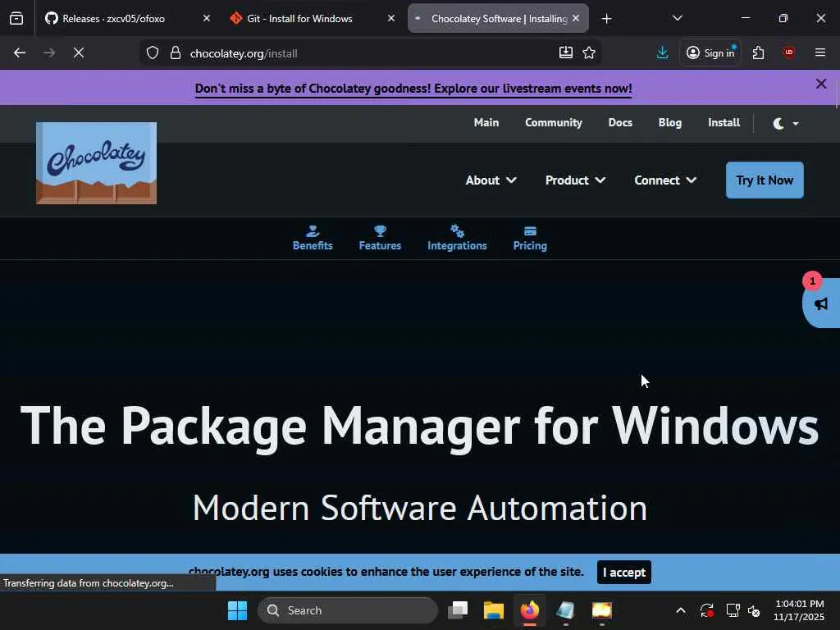Viewport: 840px width, 630px height.
Task: Click the Features trophy icon link
Action: pyautogui.click(x=380, y=239)
